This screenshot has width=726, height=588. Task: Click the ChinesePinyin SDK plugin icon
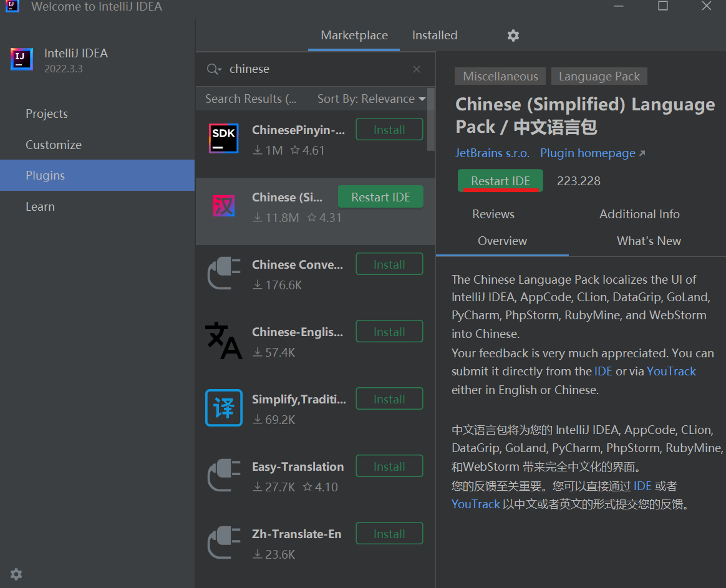pyautogui.click(x=224, y=138)
